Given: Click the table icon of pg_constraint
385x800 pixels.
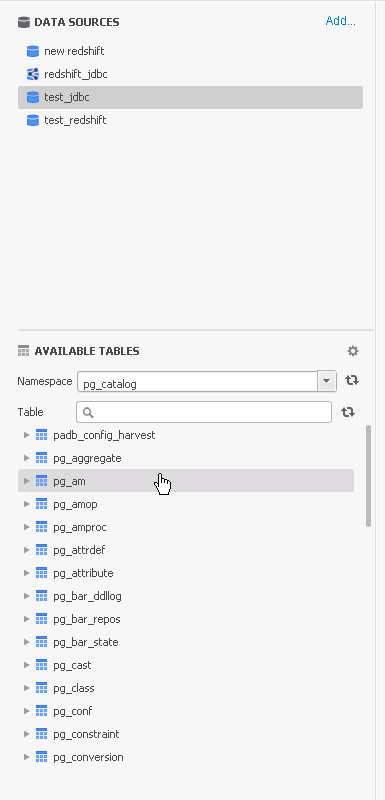Looking at the screenshot, I should (x=42, y=734).
